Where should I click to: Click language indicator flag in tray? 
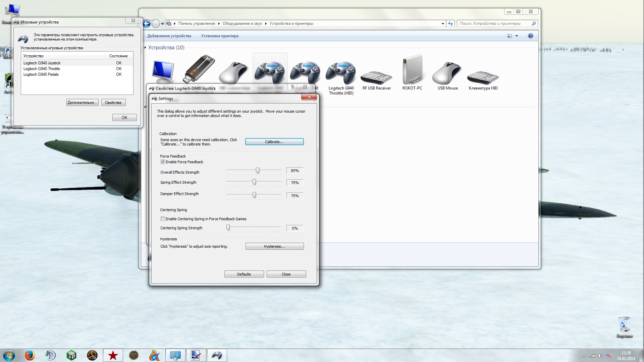pyautogui.click(x=608, y=356)
